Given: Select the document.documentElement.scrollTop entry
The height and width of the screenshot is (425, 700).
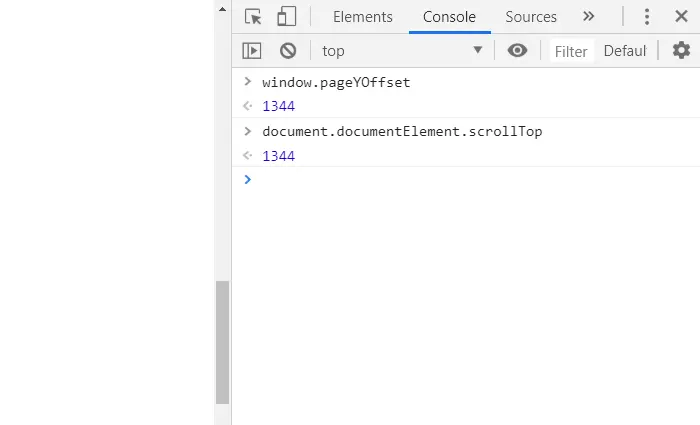Looking at the screenshot, I should coord(402,132).
